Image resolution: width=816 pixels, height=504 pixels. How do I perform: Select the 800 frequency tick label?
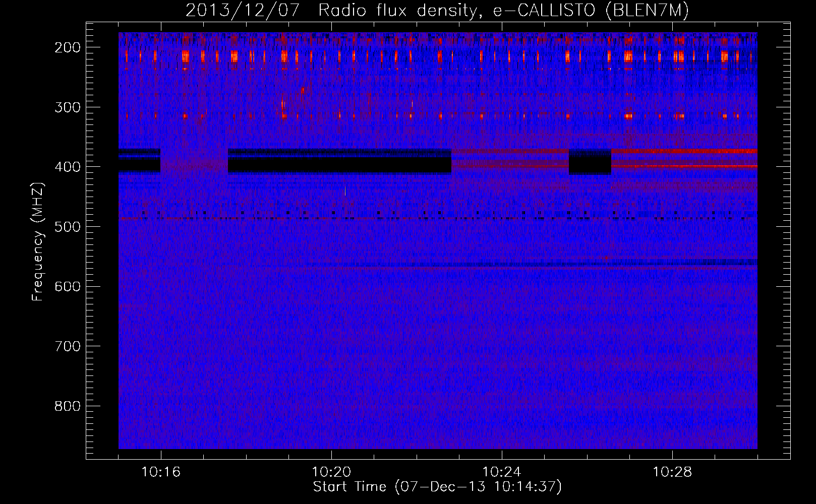point(67,406)
